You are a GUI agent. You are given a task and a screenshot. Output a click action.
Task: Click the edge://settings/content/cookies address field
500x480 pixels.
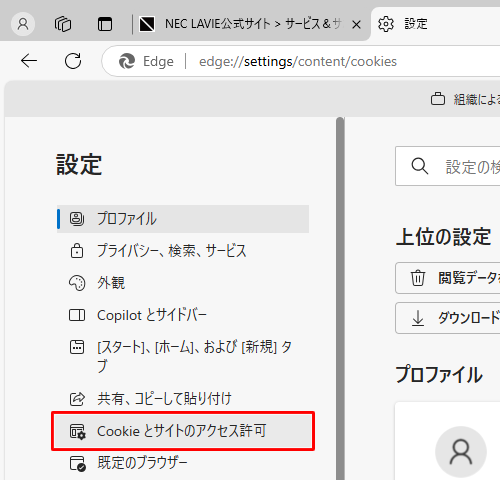point(298,62)
